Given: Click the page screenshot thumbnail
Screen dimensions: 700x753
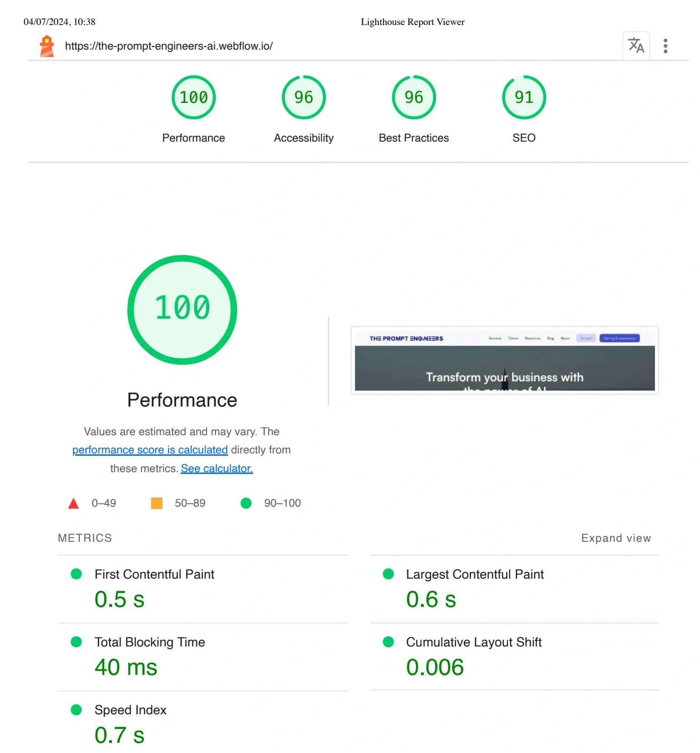Looking at the screenshot, I should [x=505, y=360].
